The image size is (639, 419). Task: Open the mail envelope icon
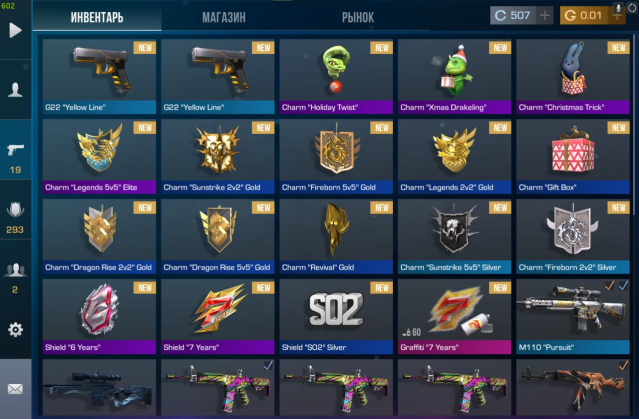(15, 389)
